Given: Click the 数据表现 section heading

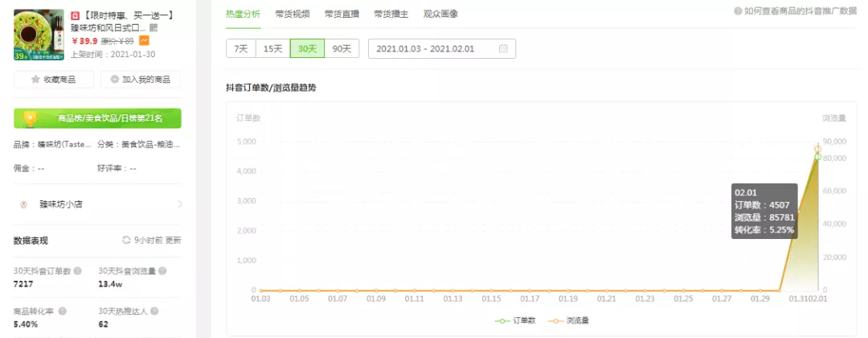Looking at the screenshot, I should pos(31,241).
